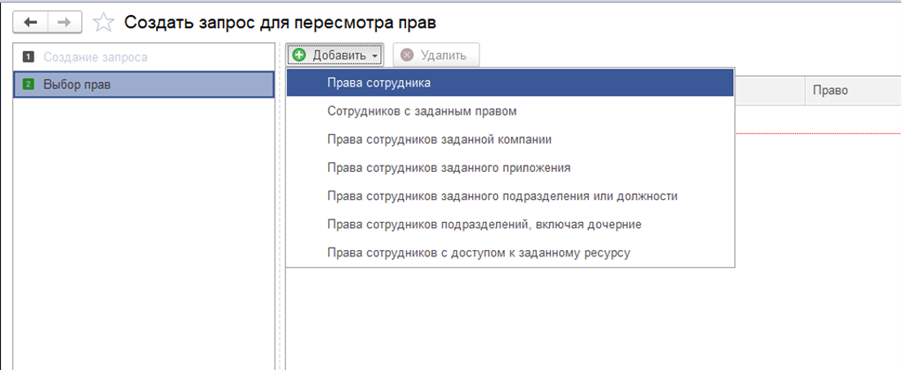
Task: Select step Создание запроса in sidebar
Action: (x=143, y=57)
